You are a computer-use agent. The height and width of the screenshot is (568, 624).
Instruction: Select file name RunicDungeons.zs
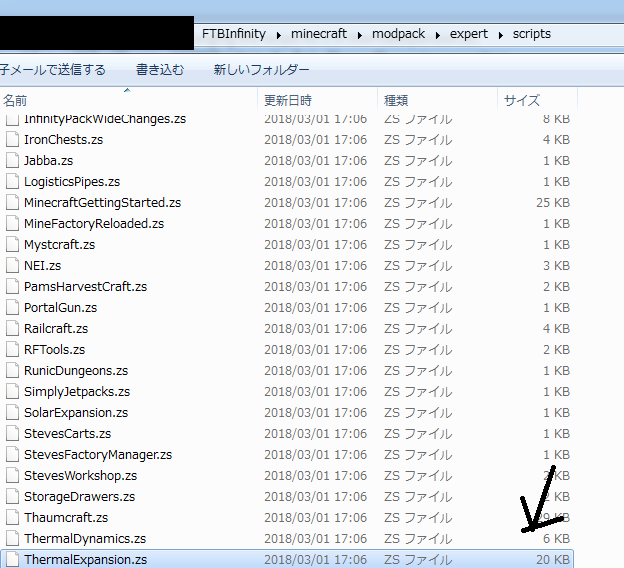76,371
